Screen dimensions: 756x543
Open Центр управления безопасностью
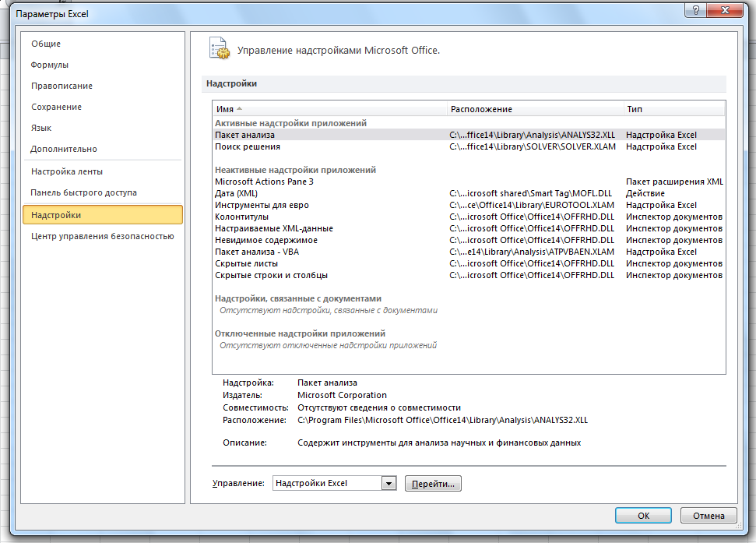[103, 236]
